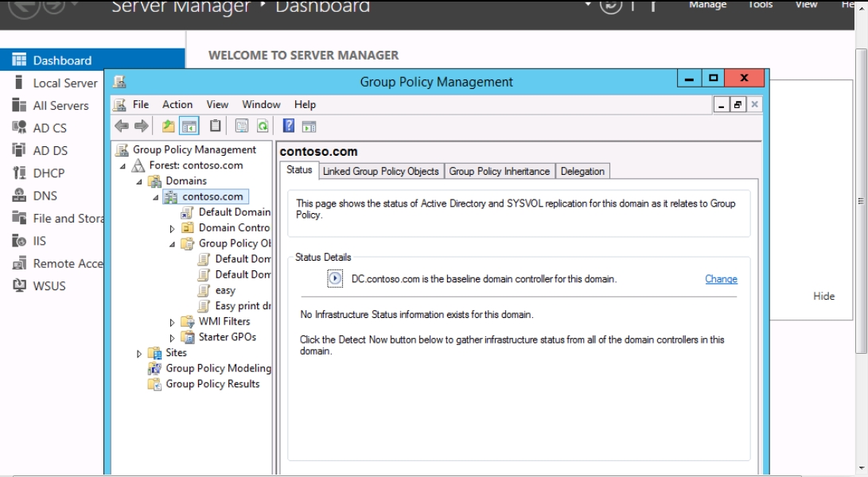Click the WSUS icon in sidebar
Screen dimensions: 868x477
point(19,285)
